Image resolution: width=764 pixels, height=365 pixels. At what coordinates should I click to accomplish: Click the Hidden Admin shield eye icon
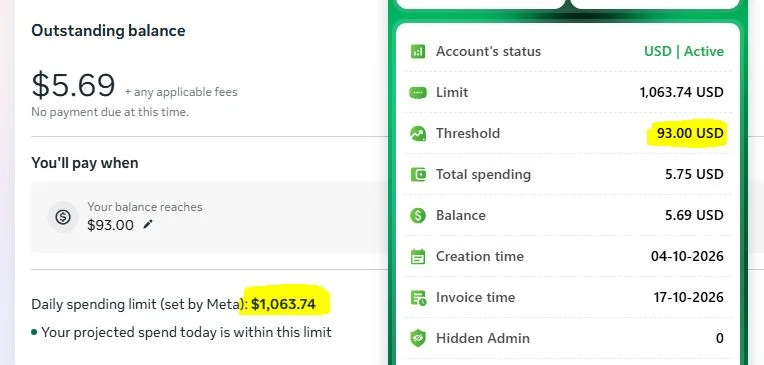pyautogui.click(x=418, y=338)
